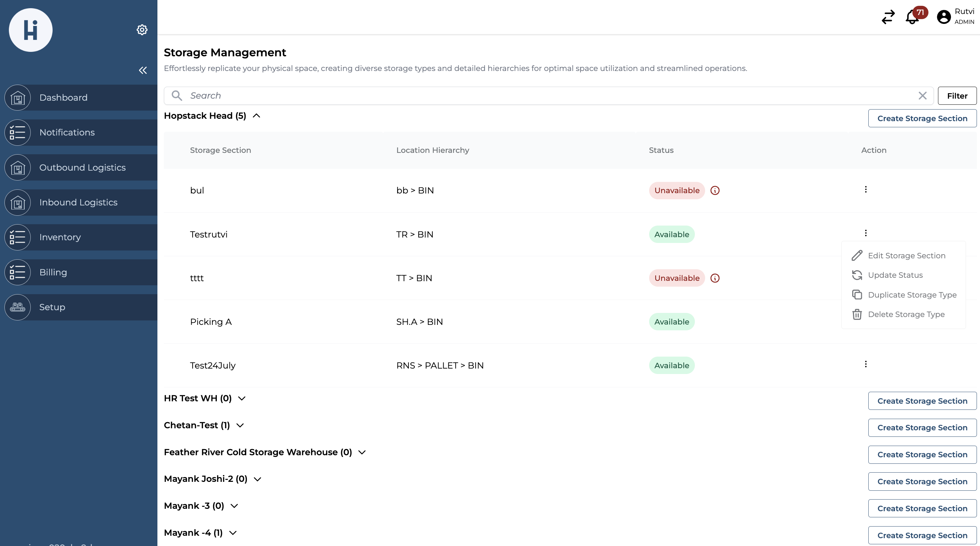Click the swap arrows icon in header
The image size is (980, 546).
pos(888,17)
